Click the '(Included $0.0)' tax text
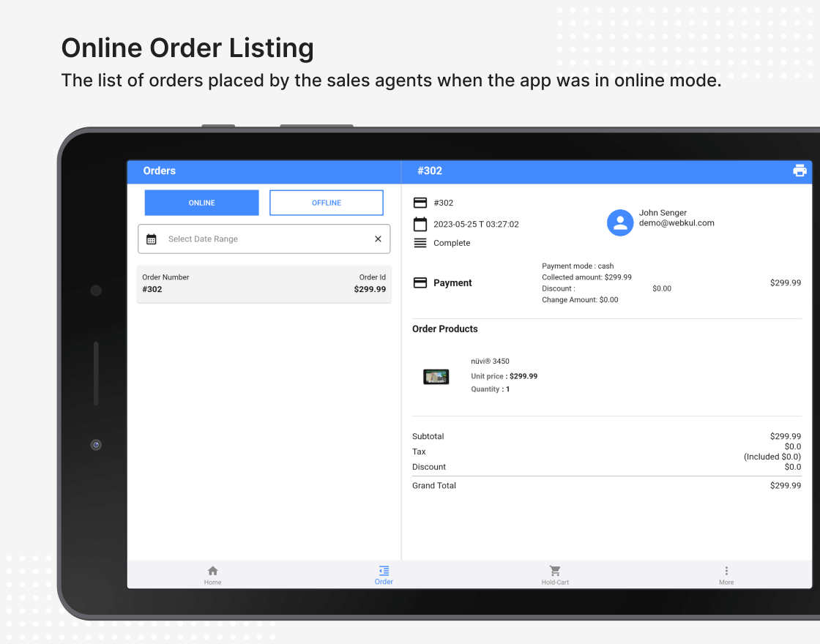Viewport: 820px width, 644px height. pos(772,457)
